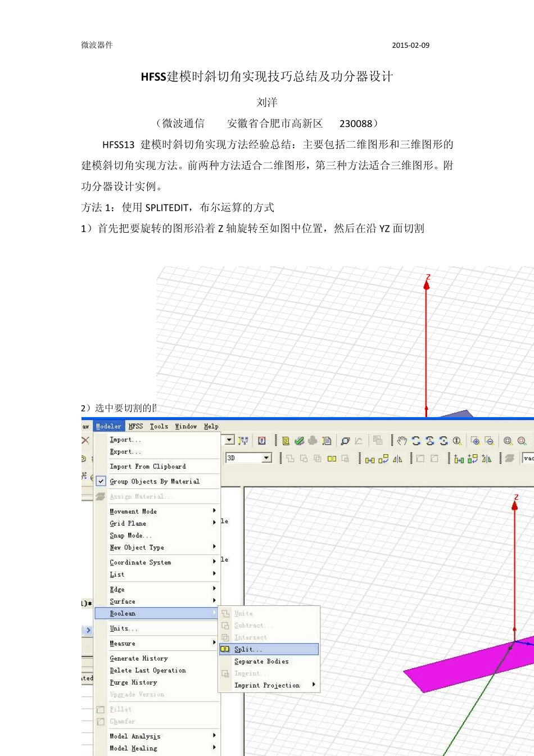Image resolution: width=534 pixels, height=756 pixels.
Task: Open the vacuum material dropdown
Action: (528, 458)
